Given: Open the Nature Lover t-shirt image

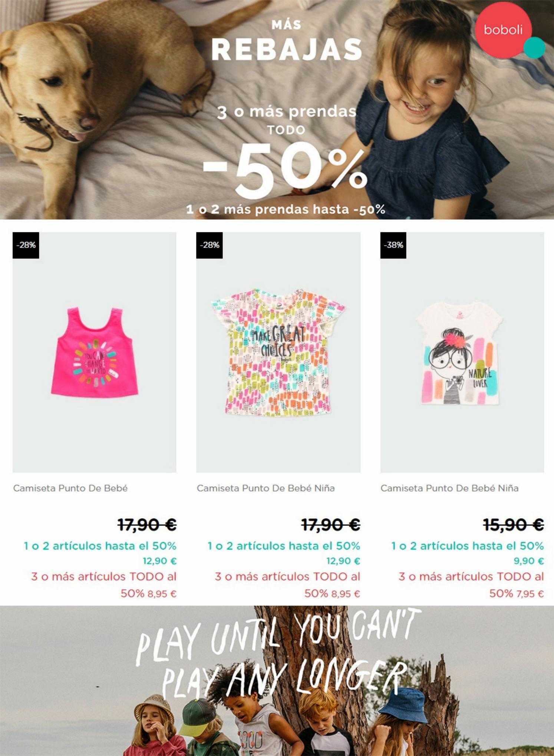Looking at the screenshot, I should click(462, 352).
